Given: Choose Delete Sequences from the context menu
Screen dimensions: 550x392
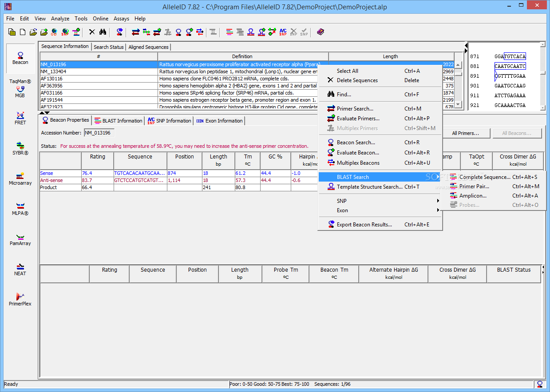Looking at the screenshot, I should pos(380,80).
